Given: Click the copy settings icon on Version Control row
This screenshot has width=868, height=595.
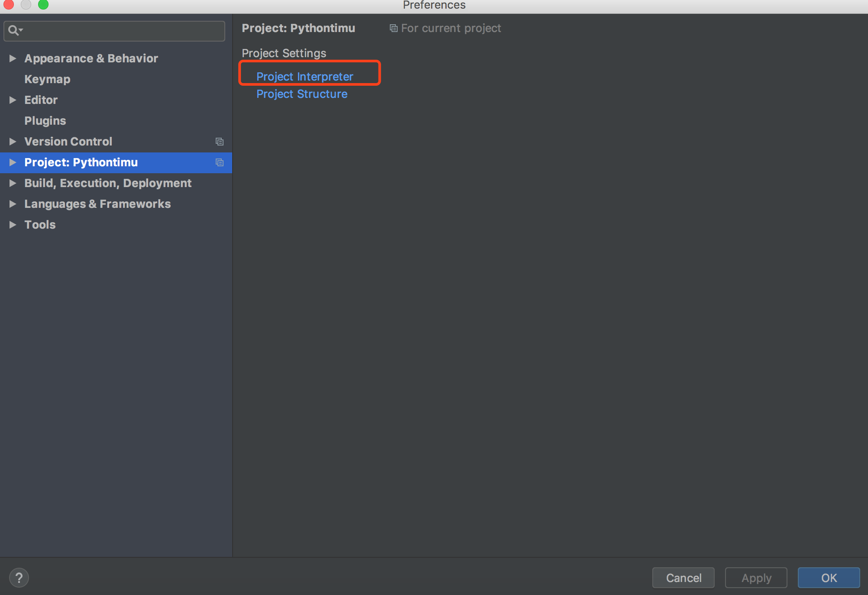Looking at the screenshot, I should [x=220, y=141].
